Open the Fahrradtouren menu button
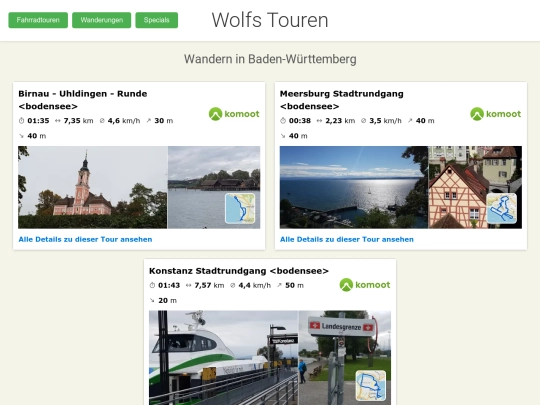 coord(38,20)
